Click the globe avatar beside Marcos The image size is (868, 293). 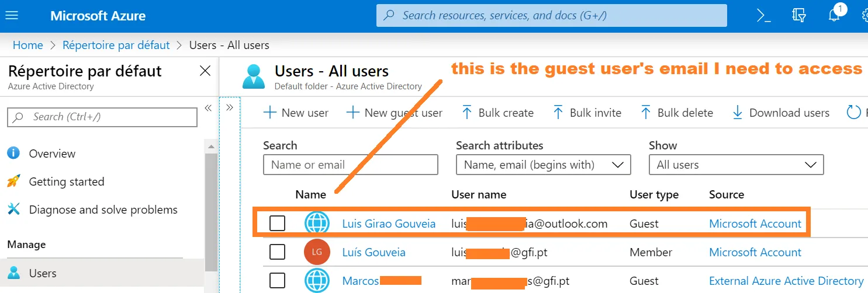317,281
